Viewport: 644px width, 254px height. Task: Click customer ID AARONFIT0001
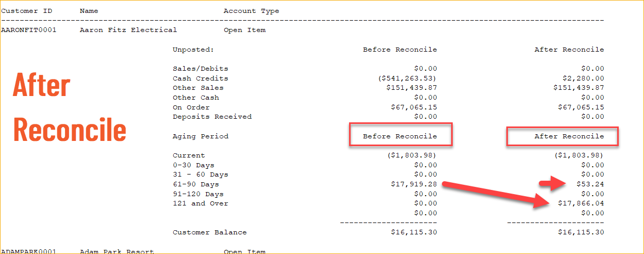point(28,30)
